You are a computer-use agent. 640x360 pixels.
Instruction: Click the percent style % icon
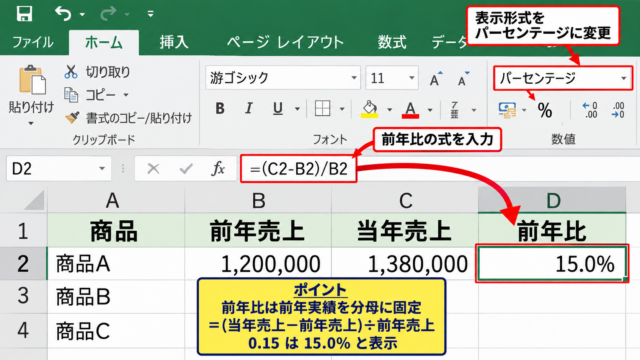tap(545, 110)
